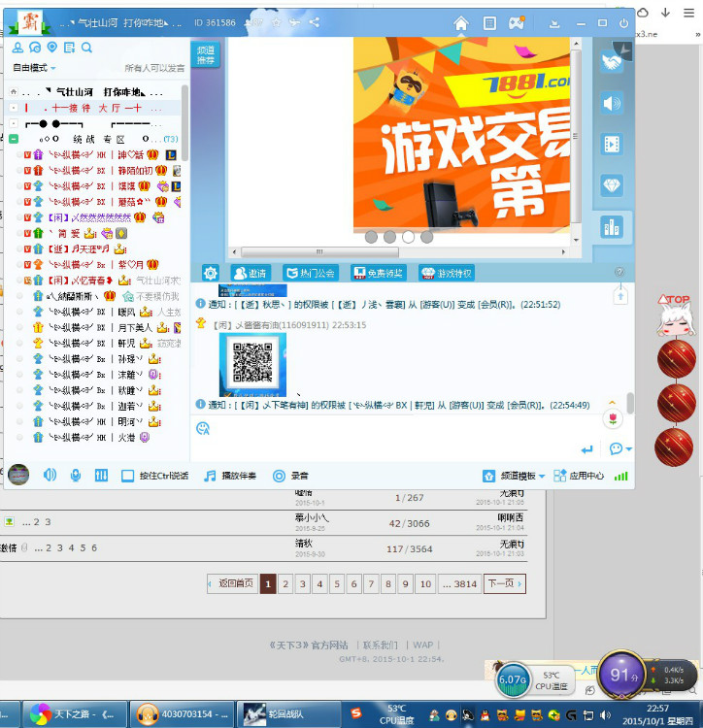The width and height of the screenshot is (703, 728).
Task: Open the bar chart icon in right sidebar
Action: (612, 227)
